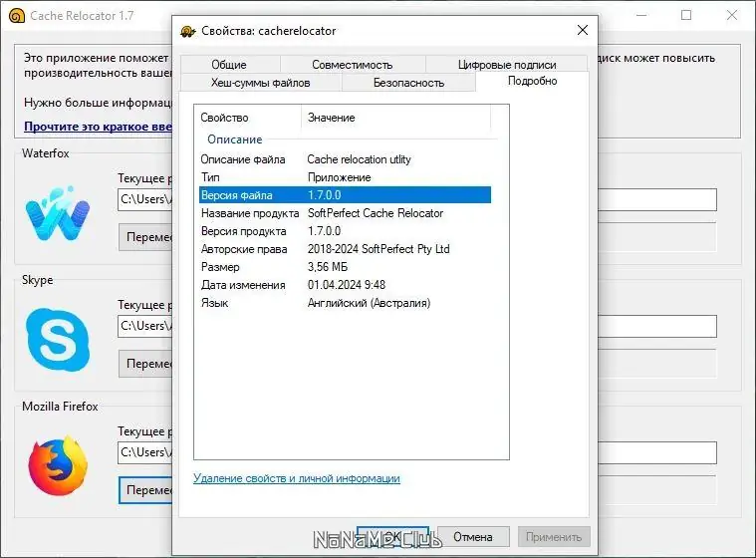The height and width of the screenshot is (558, 756).
Task: Switch to the Общие tab
Action: (x=229, y=64)
